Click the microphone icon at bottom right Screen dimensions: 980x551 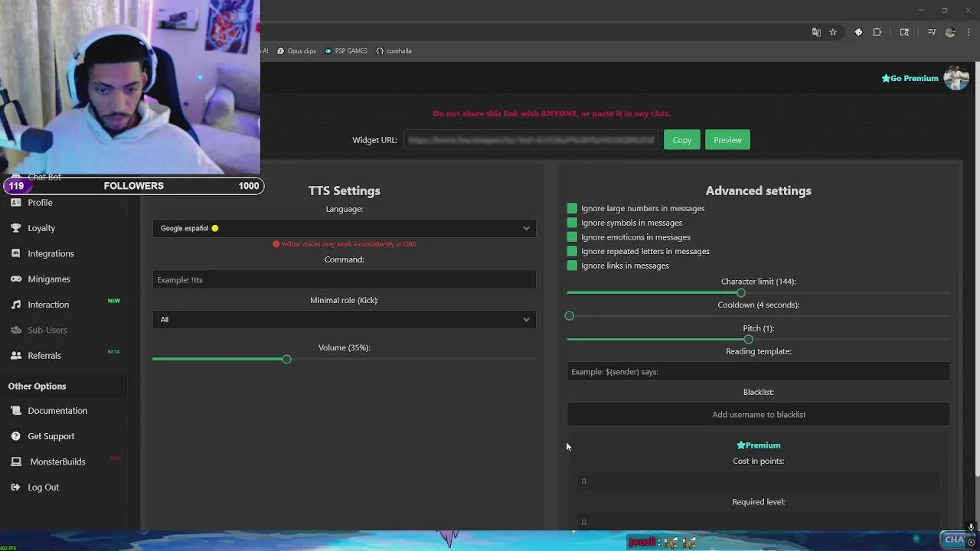(971, 527)
